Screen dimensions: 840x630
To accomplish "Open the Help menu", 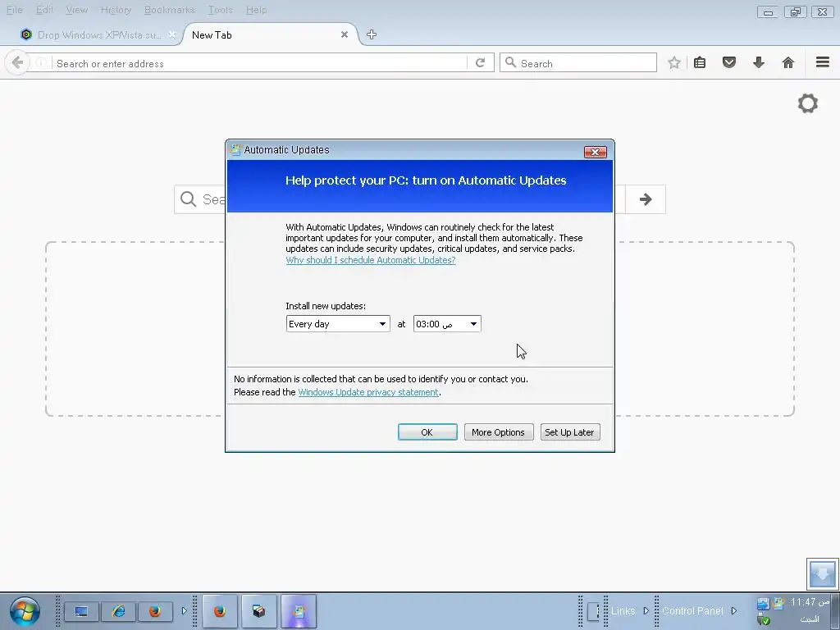I will coord(256,10).
